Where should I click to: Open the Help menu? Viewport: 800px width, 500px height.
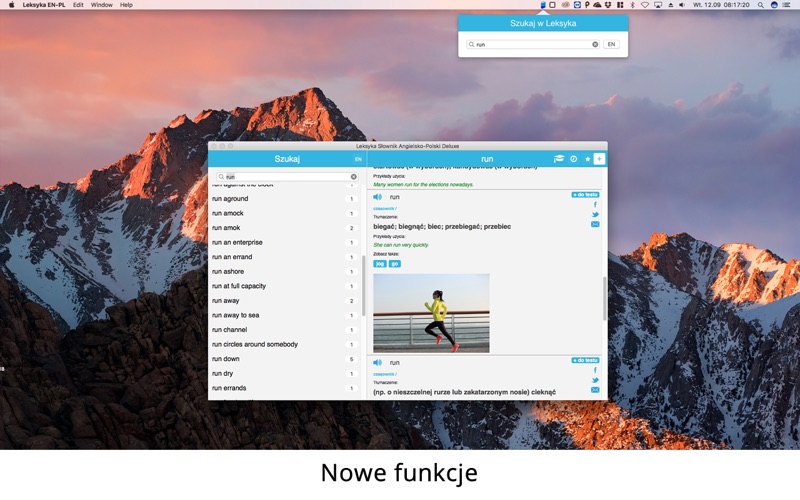126,5
